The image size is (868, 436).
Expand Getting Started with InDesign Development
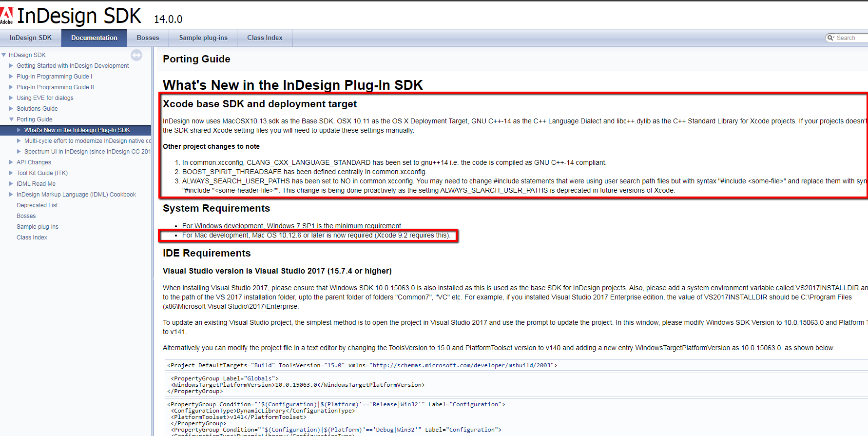[11, 65]
